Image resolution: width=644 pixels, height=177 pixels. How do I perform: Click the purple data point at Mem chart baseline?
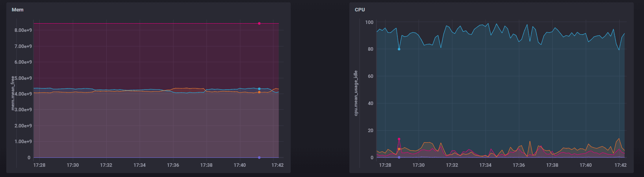tap(259, 157)
